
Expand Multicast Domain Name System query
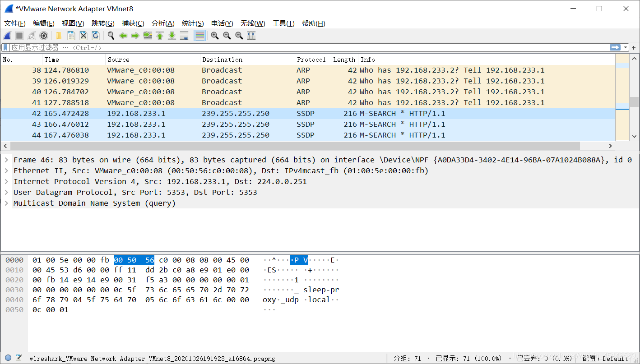coord(6,203)
